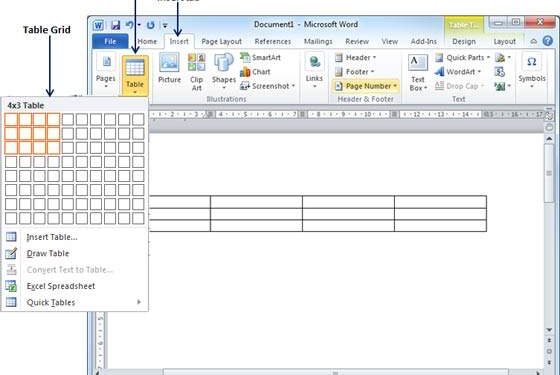Switch to the Page Layout tab
Viewport: 560px width, 375px height.
point(221,41)
